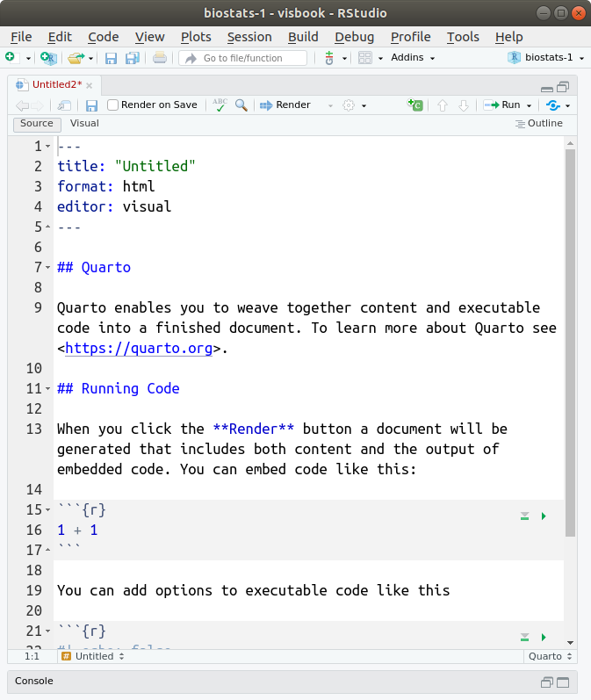Open the Addins dropdown
This screenshot has height=700, width=591.
pyautogui.click(x=413, y=58)
